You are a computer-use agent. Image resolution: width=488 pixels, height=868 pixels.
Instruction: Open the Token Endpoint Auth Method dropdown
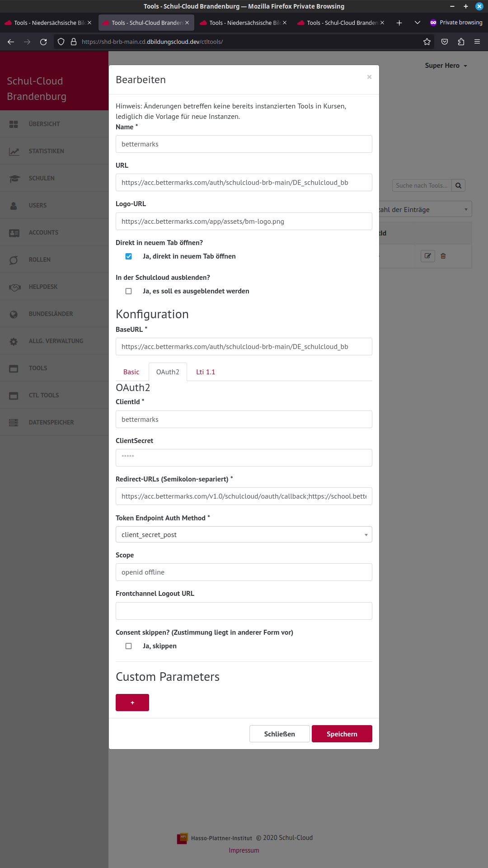(244, 534)
